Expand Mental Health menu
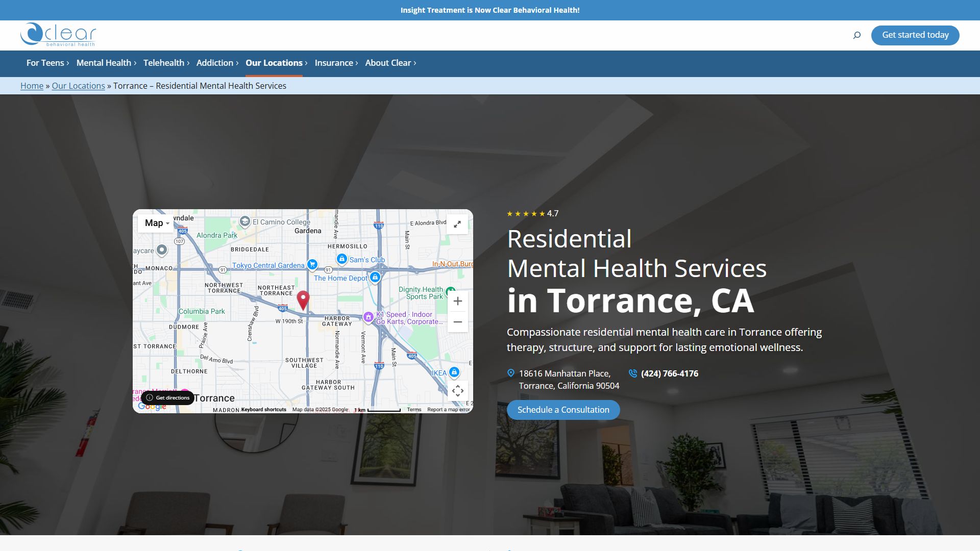This screenshot has height=551, width=980. coord(106,63)
